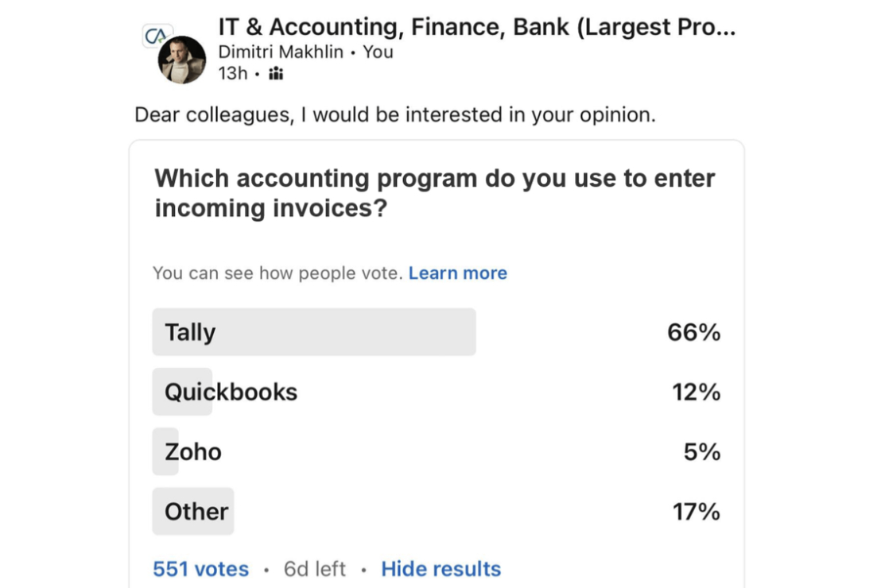Select the Quickbooks poll option
Image resolution: width=881 pixels, height=588 pixels.
[231, 392]
